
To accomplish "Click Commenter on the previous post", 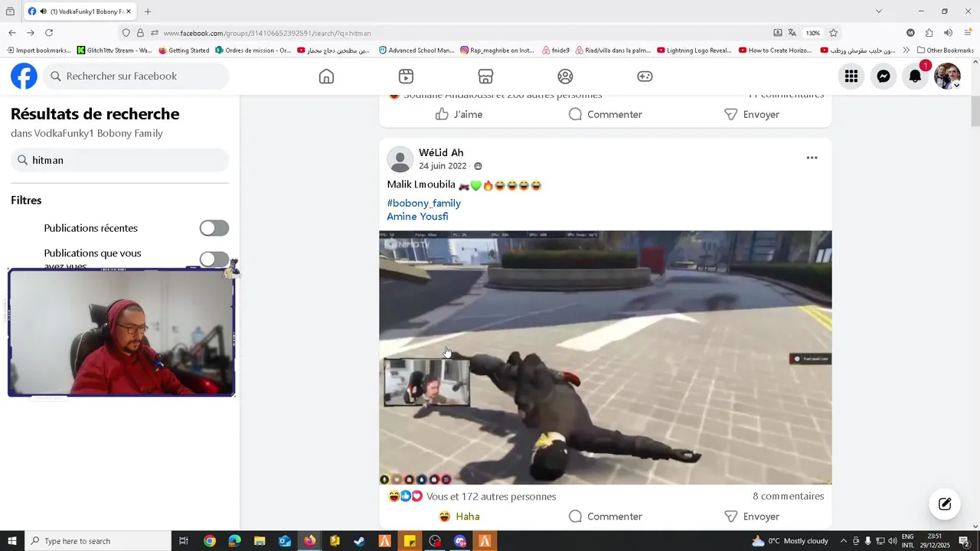I will (605, 114).
